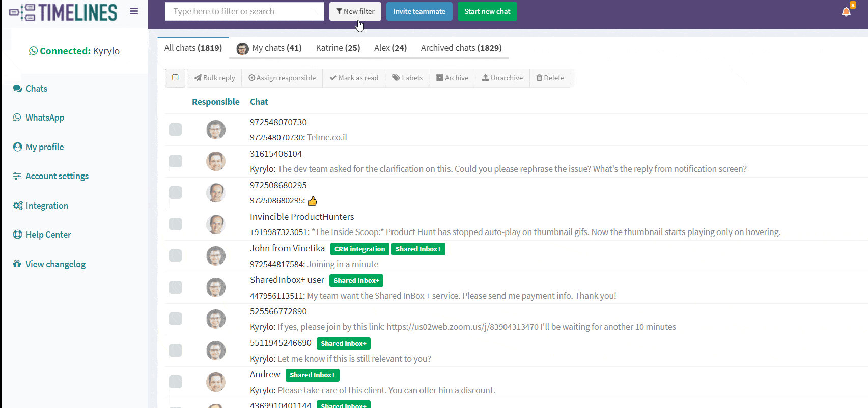Image resolution: width=868 pixels, height=408 pixels.
Task: Switch to Katrine chats tab
Action: 338,48
